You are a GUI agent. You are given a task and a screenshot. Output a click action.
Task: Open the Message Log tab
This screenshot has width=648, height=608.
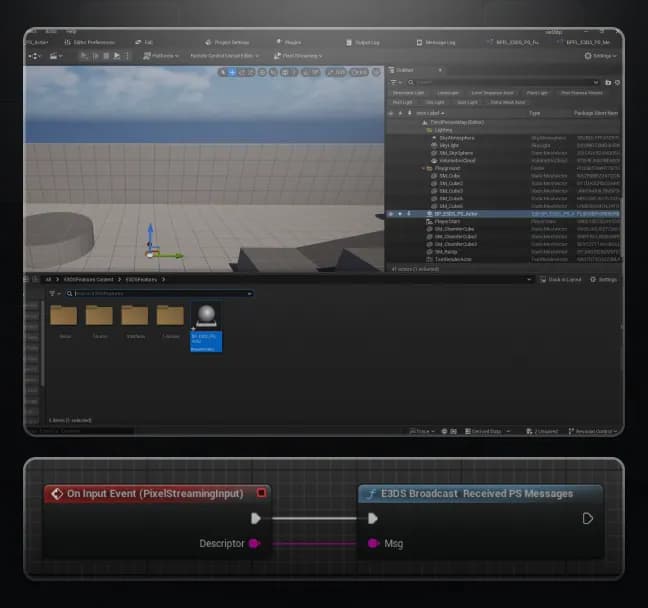tap(436, 43)
